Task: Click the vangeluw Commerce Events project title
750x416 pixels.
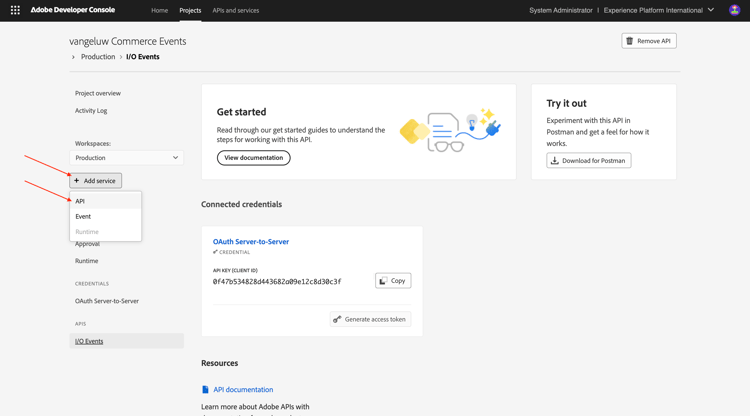Action: click(128, 42)
